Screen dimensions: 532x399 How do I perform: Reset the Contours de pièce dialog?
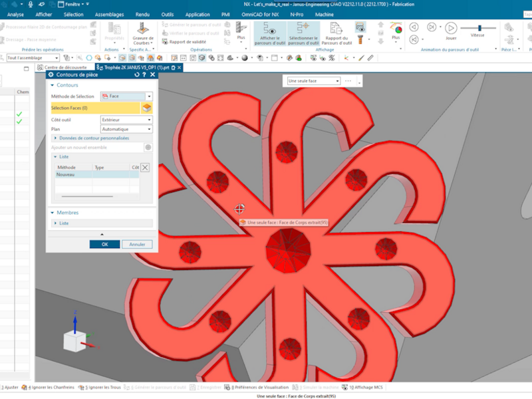click(137, 74)
